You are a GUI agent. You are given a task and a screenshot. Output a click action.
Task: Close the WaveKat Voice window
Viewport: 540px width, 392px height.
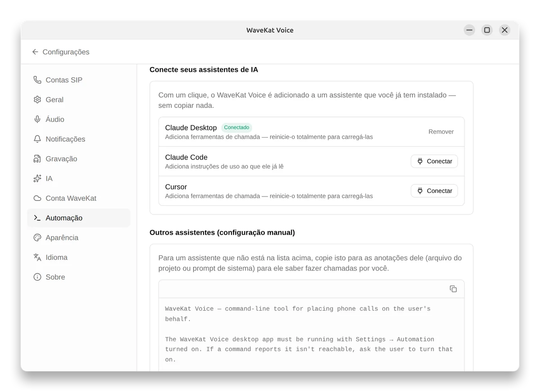pyautogui.click(x=504, y=30)
